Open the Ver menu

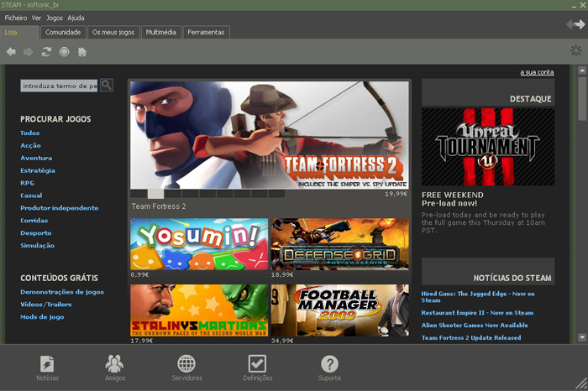tap(36, 18)
